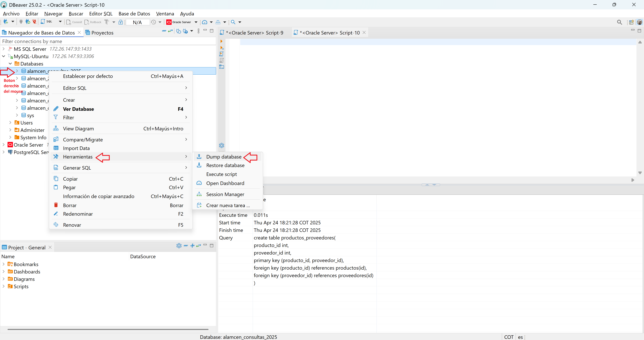
Task: Click the global search magnifier at top right
Action: [620, 22]
